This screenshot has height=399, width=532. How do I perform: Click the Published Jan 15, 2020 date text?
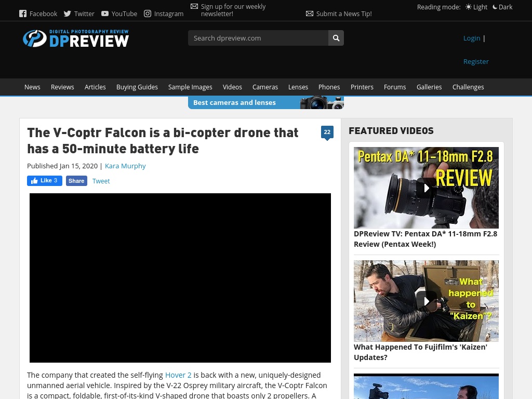pos(62,166)
